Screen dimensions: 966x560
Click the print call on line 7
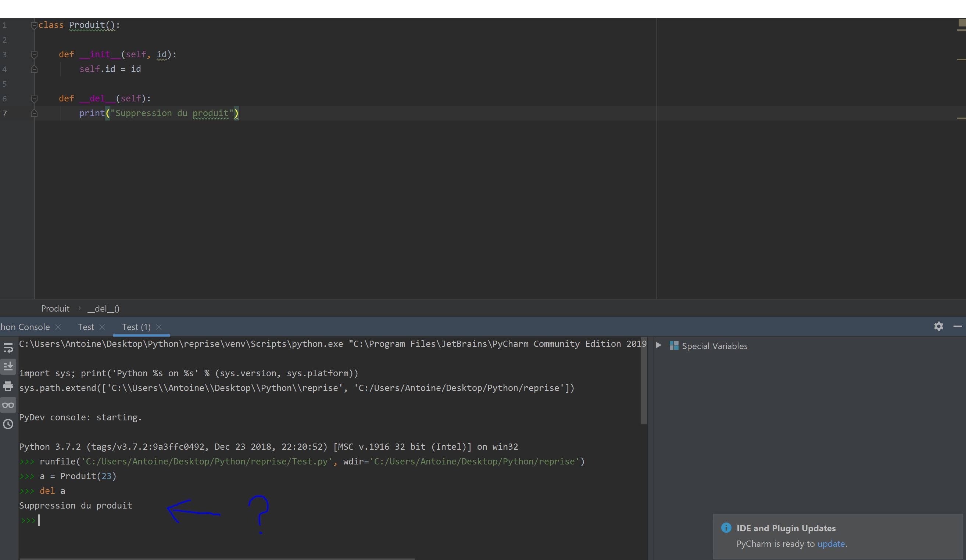point(92,114)
